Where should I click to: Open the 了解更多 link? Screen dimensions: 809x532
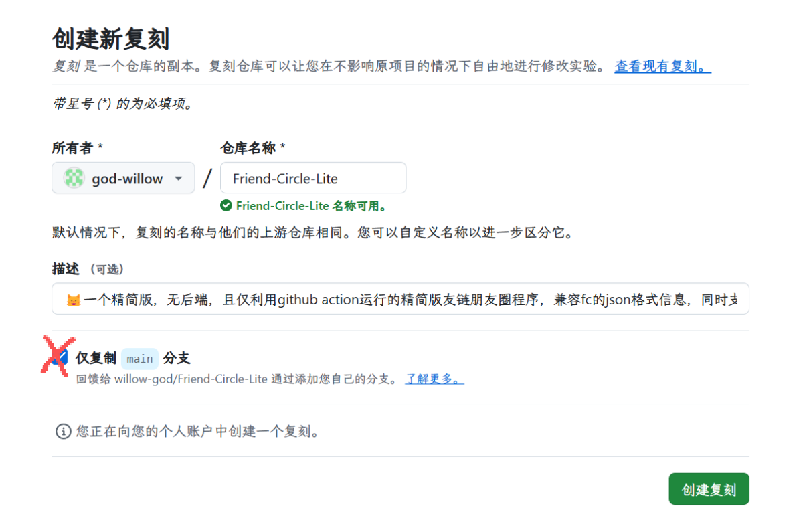coord(434,379)
